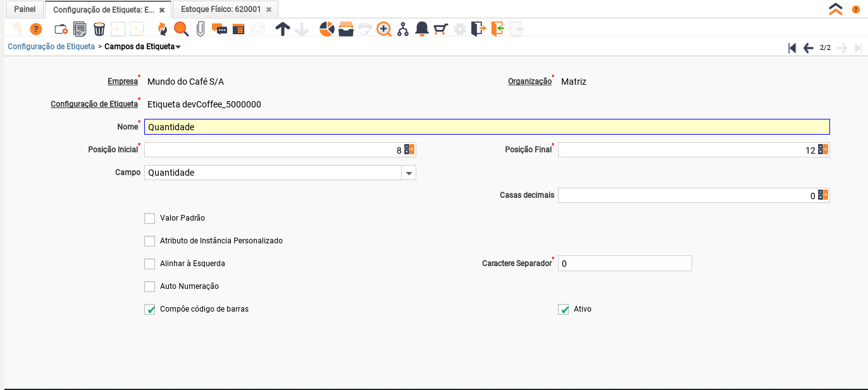Image resolution: width=868 pixels, height=390 pixels.
Task: Check Requests bell icon
Action: [x=422, y=29]
